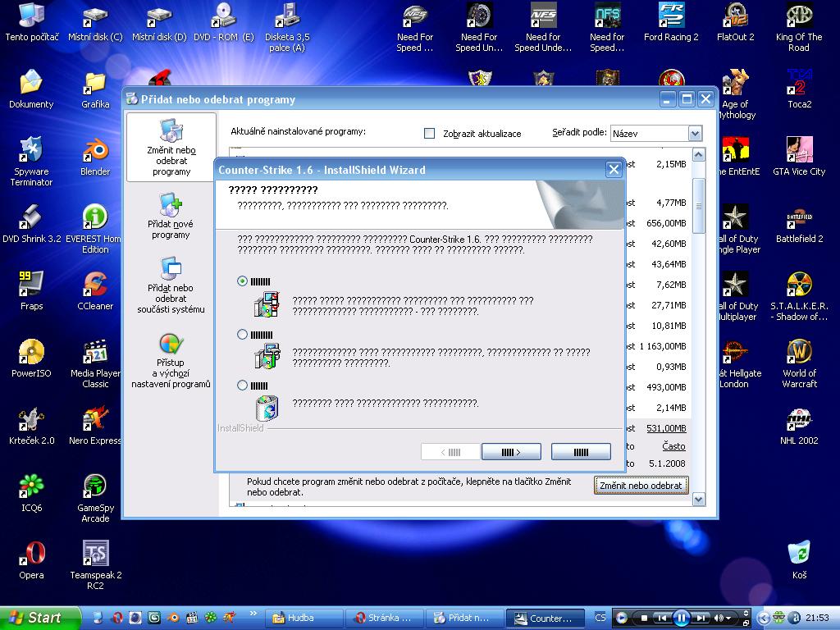This screenshot has height=630, width=840.
Task: Click the 'Změnit nebo odebrat' button
Action: click(641, 486)
